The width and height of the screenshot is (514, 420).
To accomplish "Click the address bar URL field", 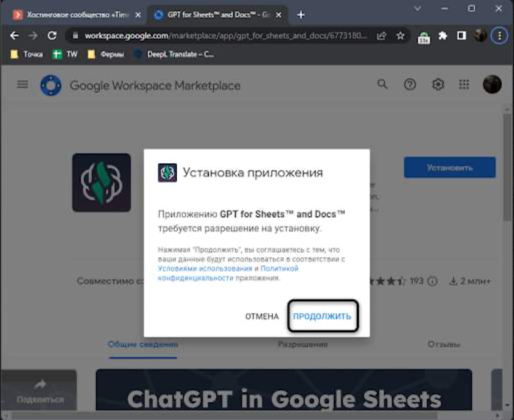I will point(226,36).
